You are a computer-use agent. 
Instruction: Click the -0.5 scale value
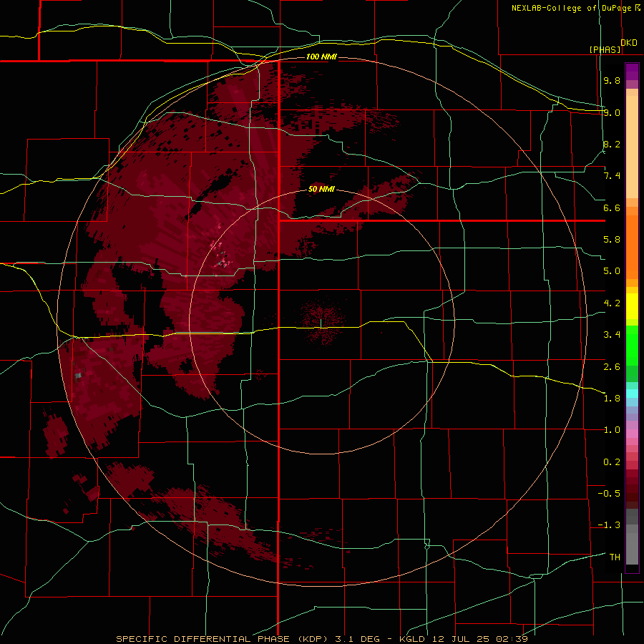609,494
